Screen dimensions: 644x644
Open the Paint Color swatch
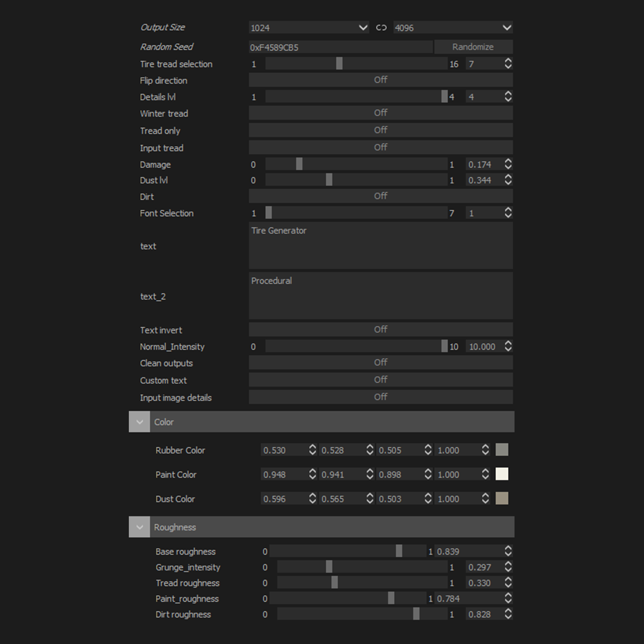tap(502, 474)
